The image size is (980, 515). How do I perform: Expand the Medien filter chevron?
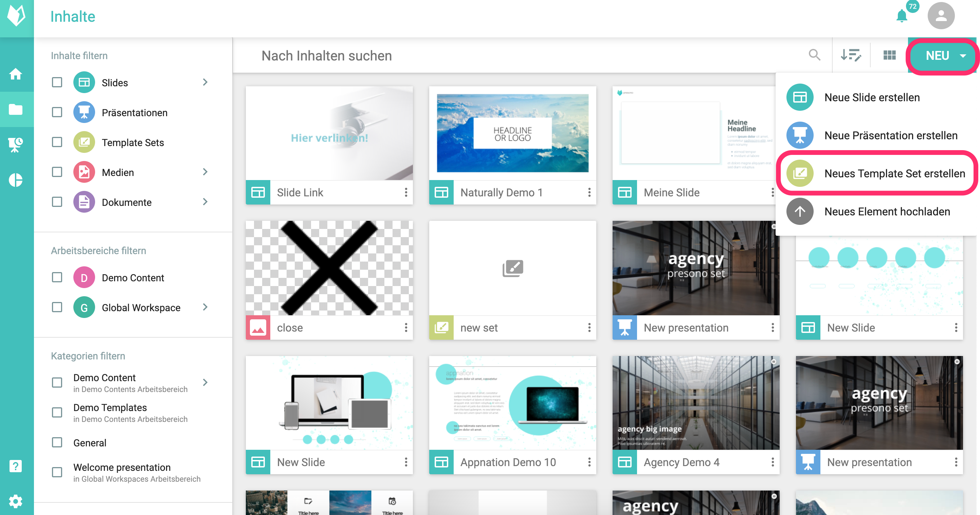pos(205,172)
